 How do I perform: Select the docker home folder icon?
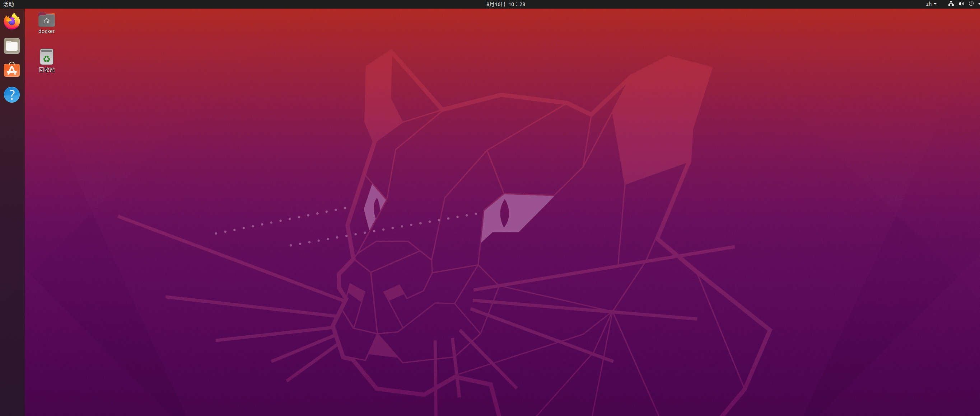coord(46,19)
